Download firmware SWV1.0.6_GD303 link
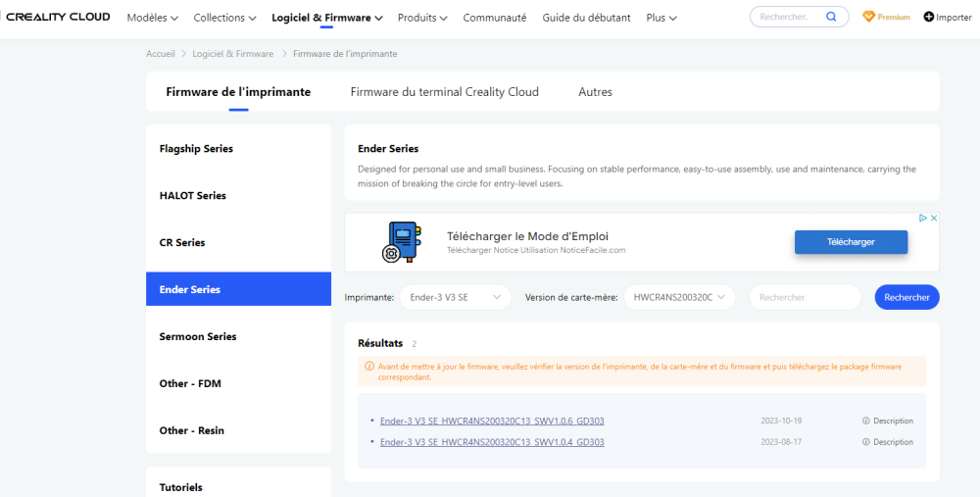The height and width of the screenshot is (497, 980). 492,422
